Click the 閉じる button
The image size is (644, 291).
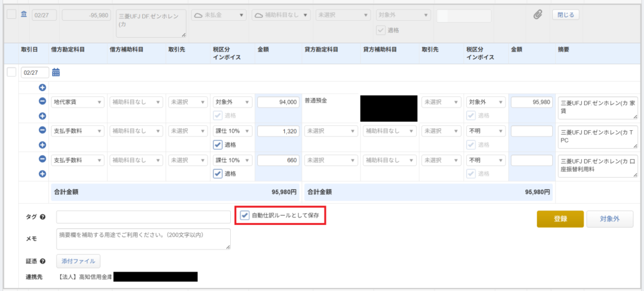[x=565, y=15]
